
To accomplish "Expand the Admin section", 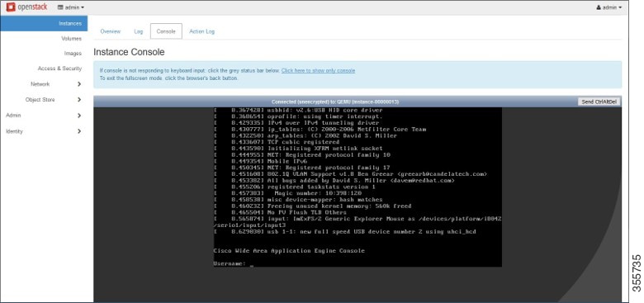I will point(44,116).
